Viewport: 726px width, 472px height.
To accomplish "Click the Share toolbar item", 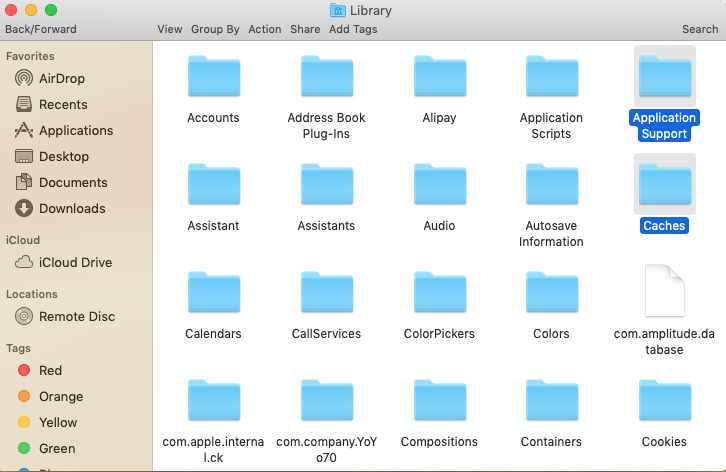I will click(305, 29).
